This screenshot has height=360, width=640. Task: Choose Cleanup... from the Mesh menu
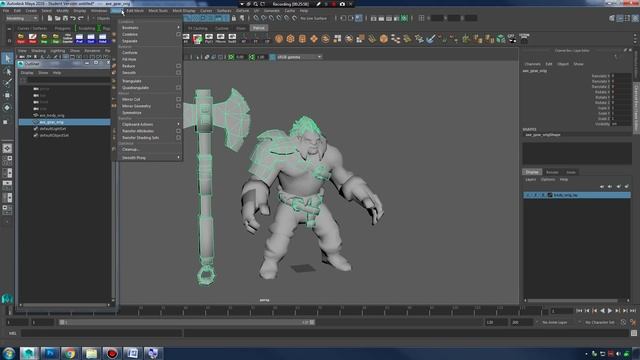(x=131, y=149)
